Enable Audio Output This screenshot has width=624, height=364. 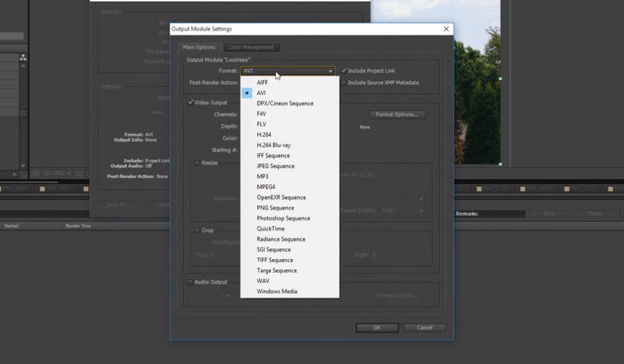click(x=191, y=282)
